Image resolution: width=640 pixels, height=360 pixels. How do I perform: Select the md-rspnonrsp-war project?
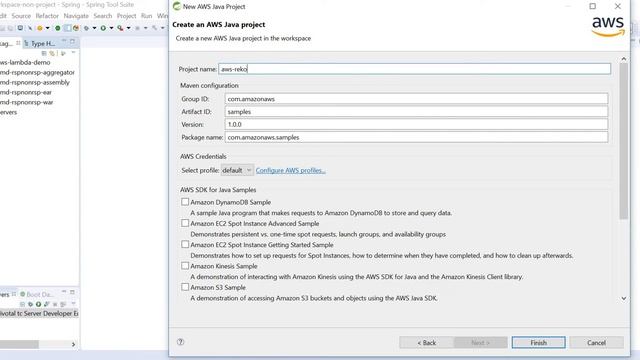point(27,102)
